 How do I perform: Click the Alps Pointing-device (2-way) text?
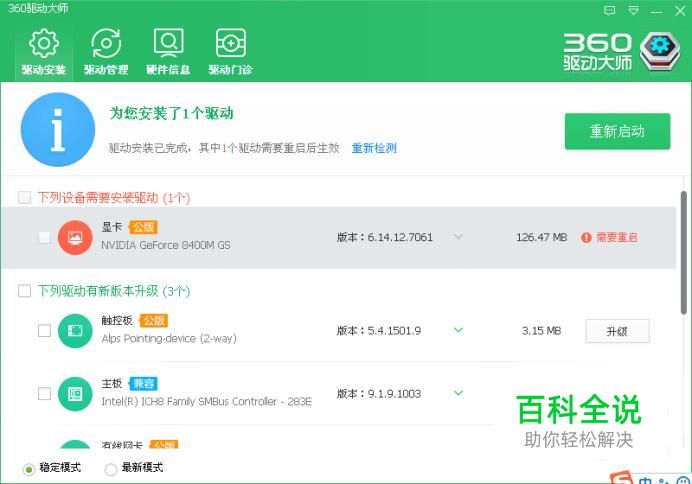[x=169, y=338]
